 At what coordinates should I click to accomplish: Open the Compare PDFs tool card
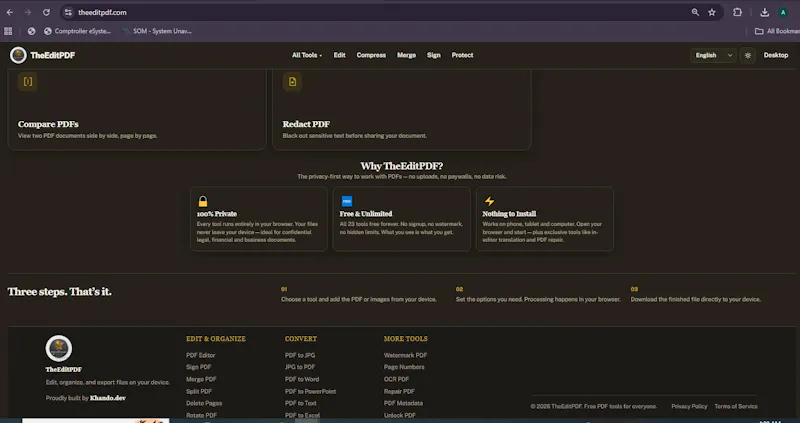pos(137,110)
